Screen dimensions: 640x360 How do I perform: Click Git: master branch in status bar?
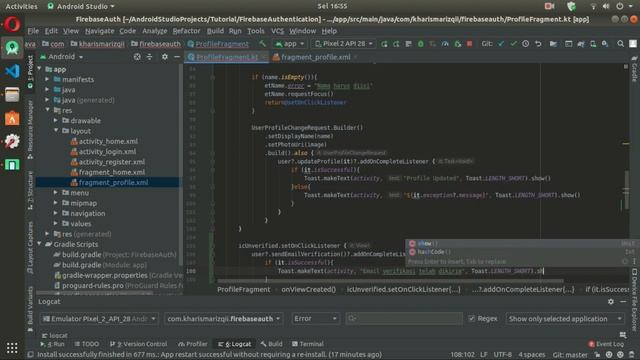(570, 355)
